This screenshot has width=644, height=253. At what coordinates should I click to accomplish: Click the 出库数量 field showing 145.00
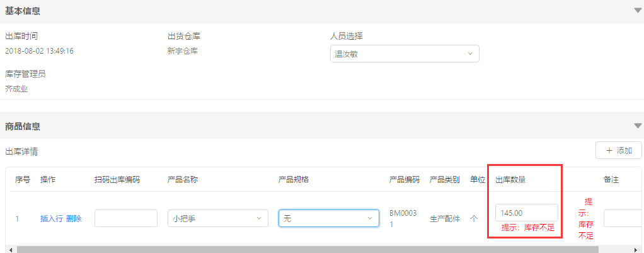(x=527, y=213)
